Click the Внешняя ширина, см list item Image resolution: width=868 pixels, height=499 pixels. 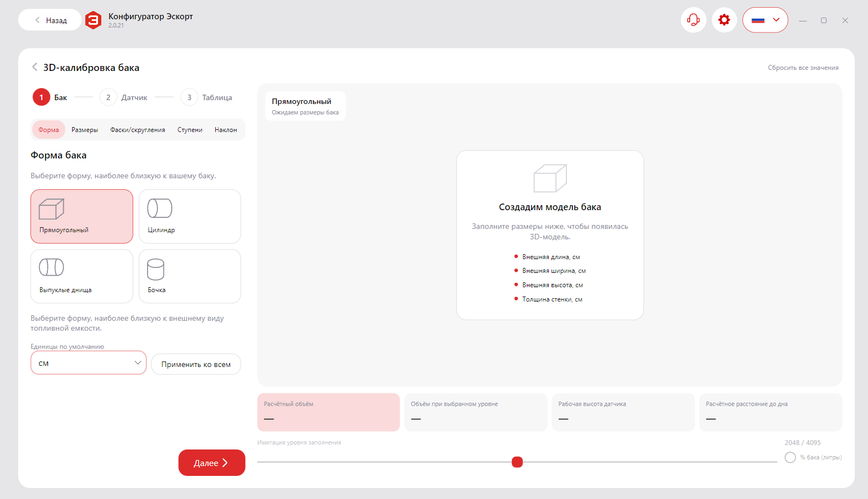click(554, 271)
